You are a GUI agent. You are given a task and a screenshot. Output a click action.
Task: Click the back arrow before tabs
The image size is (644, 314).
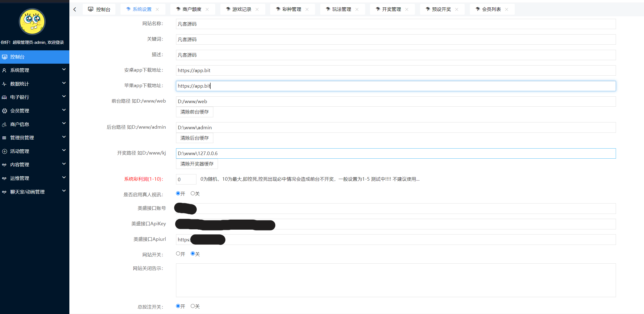click(75, 10)
